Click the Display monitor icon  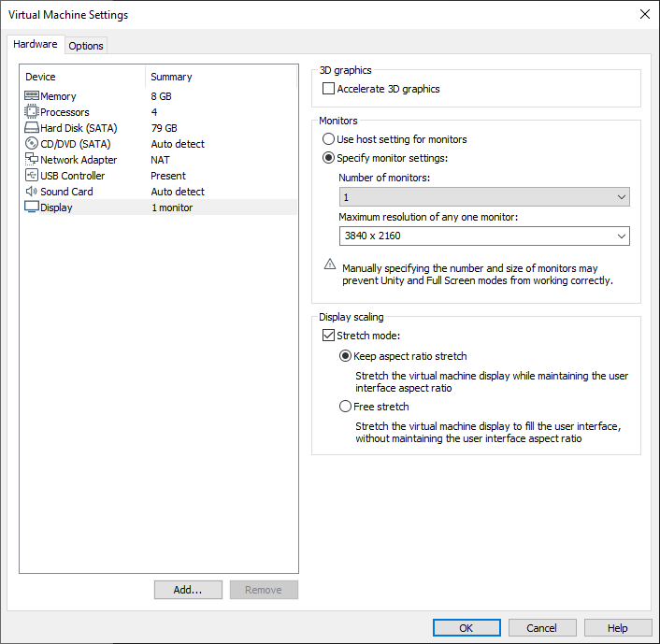(x=31, y=208)
